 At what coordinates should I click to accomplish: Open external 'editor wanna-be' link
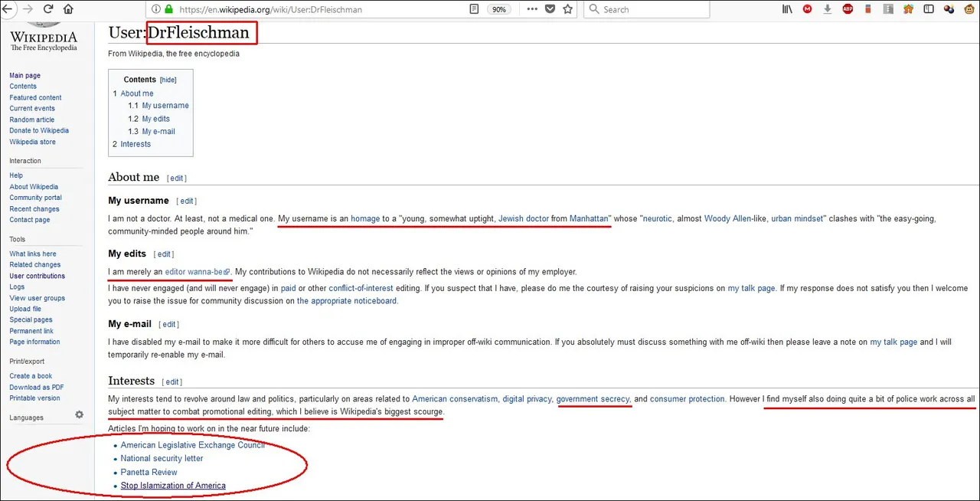pyautogui.click(x=197, y=272)
